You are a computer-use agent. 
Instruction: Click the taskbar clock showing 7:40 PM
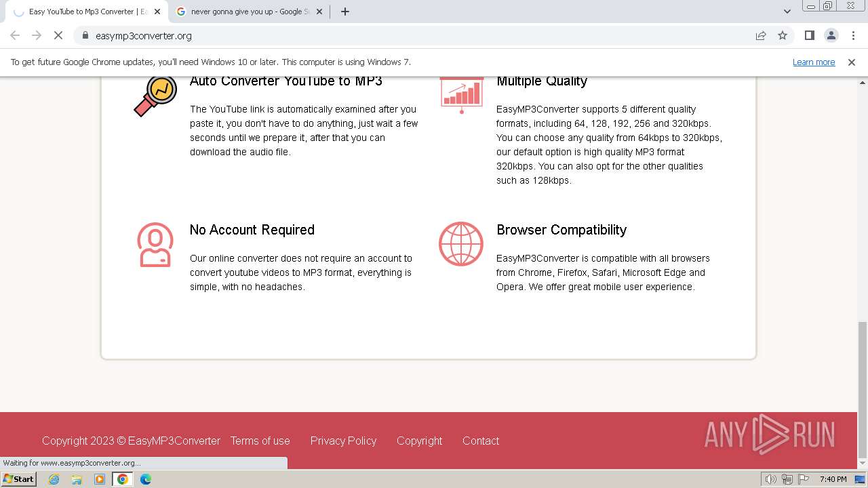pyautogui.click(x=833, y=479)
